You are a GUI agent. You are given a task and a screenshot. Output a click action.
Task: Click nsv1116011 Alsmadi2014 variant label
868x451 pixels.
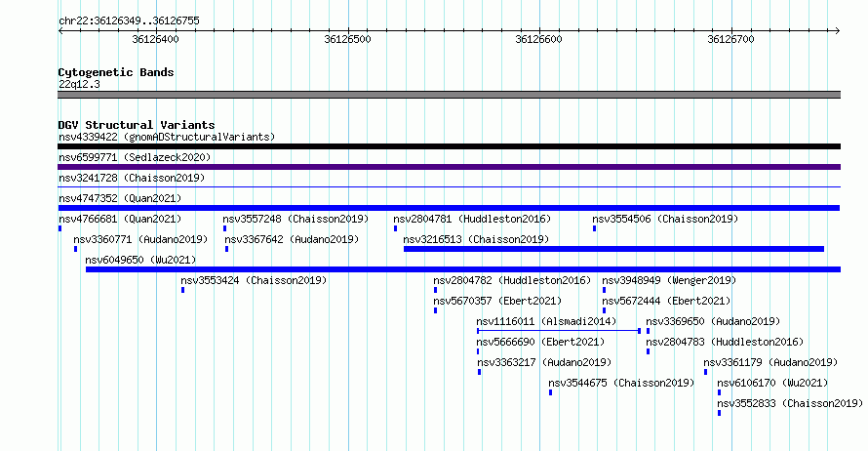click(x=546, y=321)
